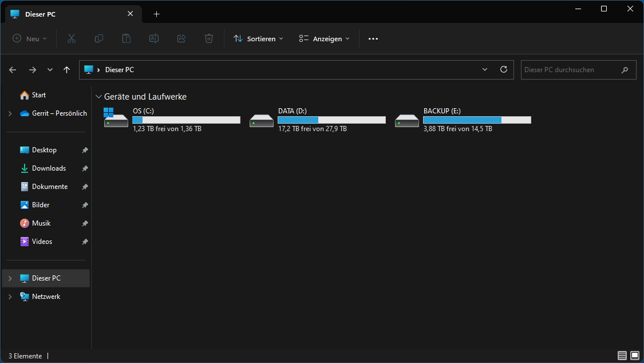This screenshot has height=363, width=644.
Task: Unpin Videos using its pin icon
Action: pos(85,242)
